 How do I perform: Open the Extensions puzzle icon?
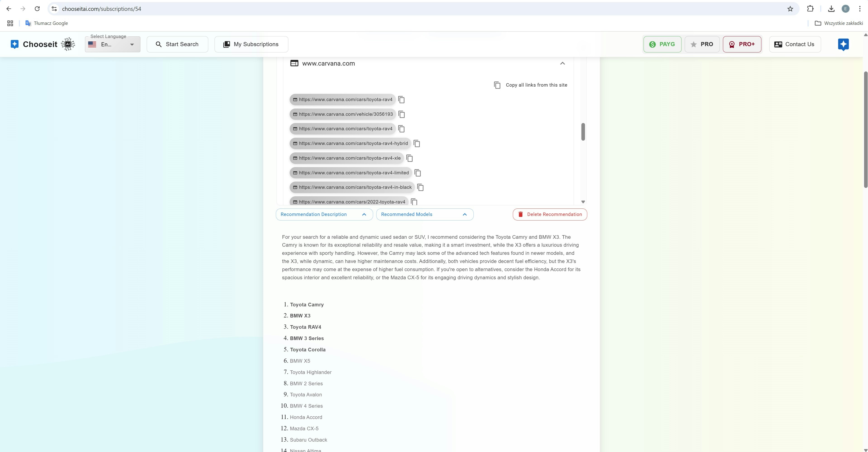coord(810,9)
